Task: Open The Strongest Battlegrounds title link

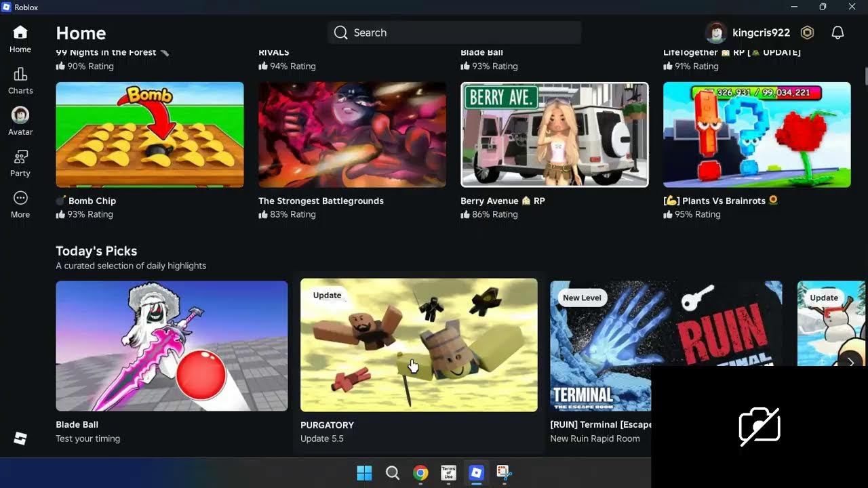Action: click(321, 201)
